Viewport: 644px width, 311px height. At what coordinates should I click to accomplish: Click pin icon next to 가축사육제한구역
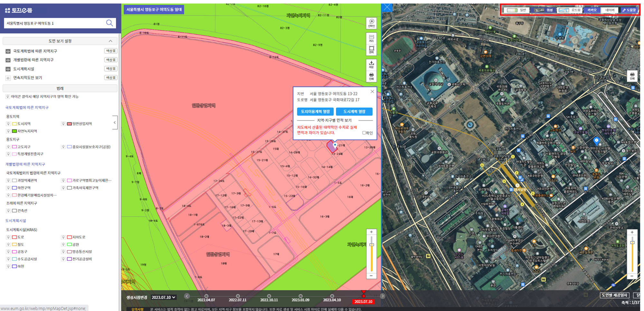[63, 188]
